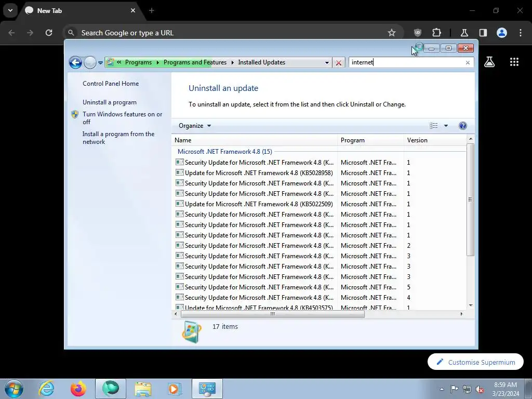The height and width of the screenshot is (399, 532).
Task: Open Uninstall a program link
Action: click(x=110, y=102)
